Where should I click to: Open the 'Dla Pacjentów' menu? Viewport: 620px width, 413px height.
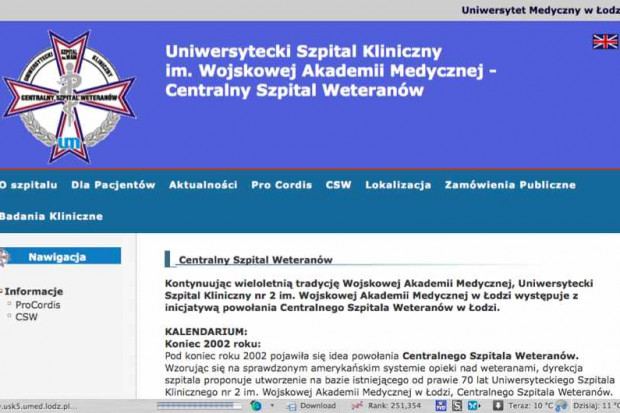pyautogui.click(x=113, y=185)
